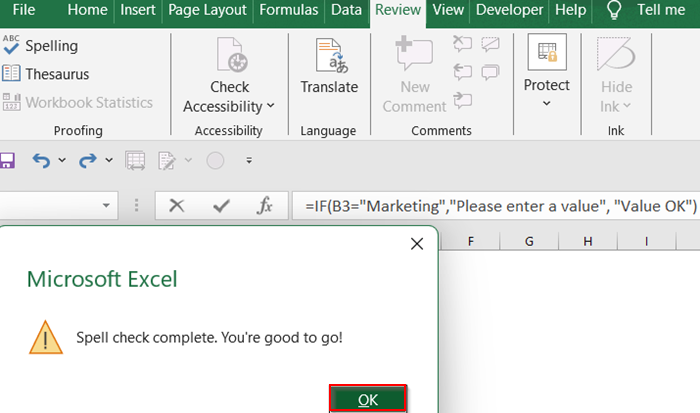Select column H header
Viewport: 700px width, 413px height.
tap(588, 242)
